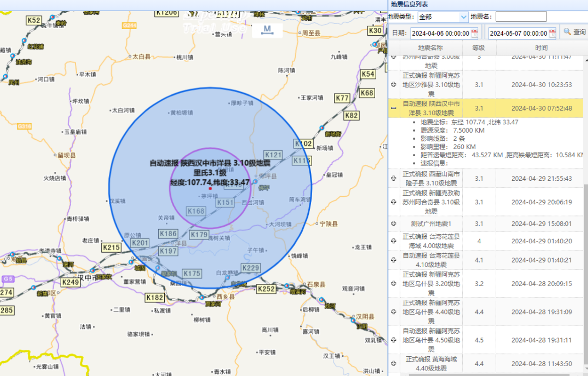
Task: Click the K102 mileage marker
Action: tap(304, 143)
